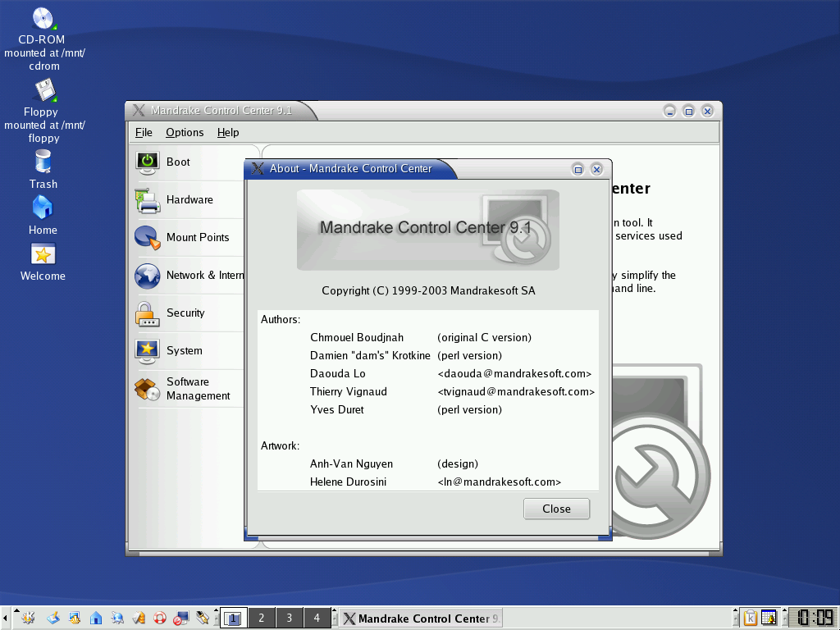840x630 pixels.
Task: Open the Options menu
Action: tap(185, 132)
